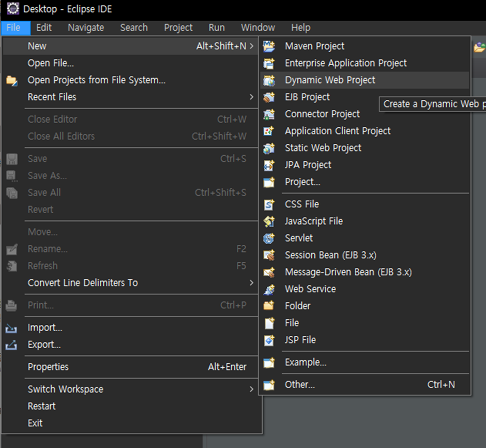This screenshot has height=448, width=486.
Task: Select Application Client Project entry
Action: 365,131
